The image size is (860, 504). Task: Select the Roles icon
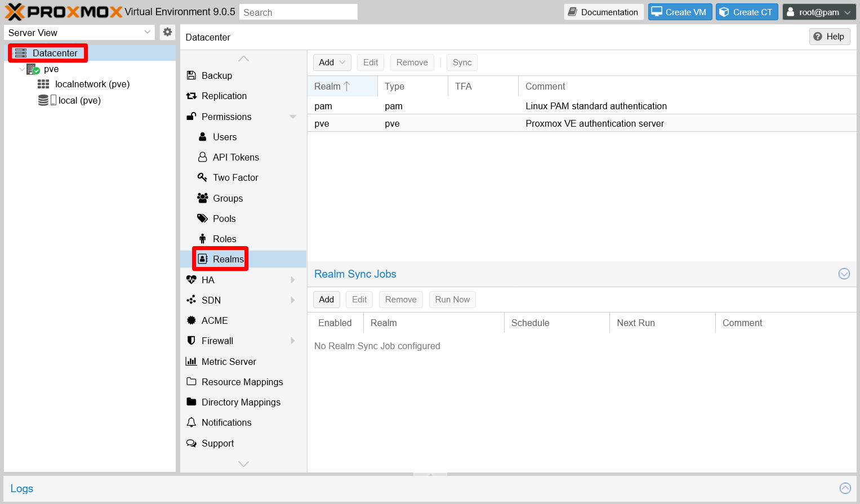click(x=223, y=238)
